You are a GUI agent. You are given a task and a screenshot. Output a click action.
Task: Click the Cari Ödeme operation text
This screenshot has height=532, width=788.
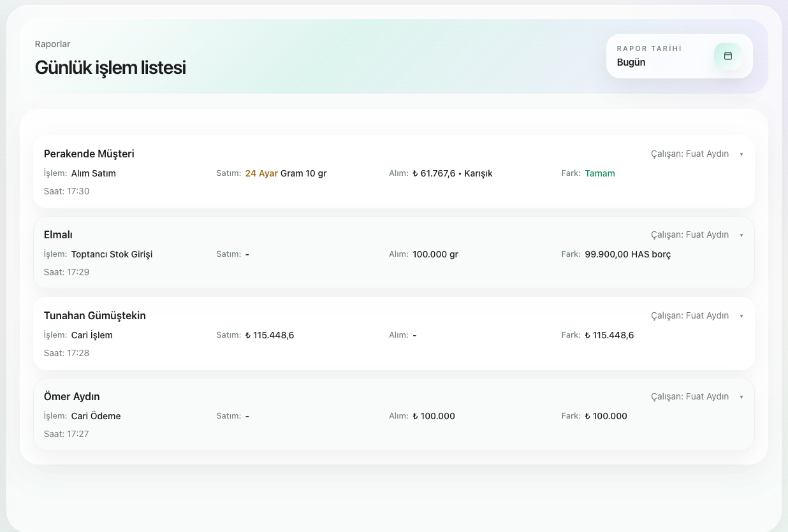[96, 416]
